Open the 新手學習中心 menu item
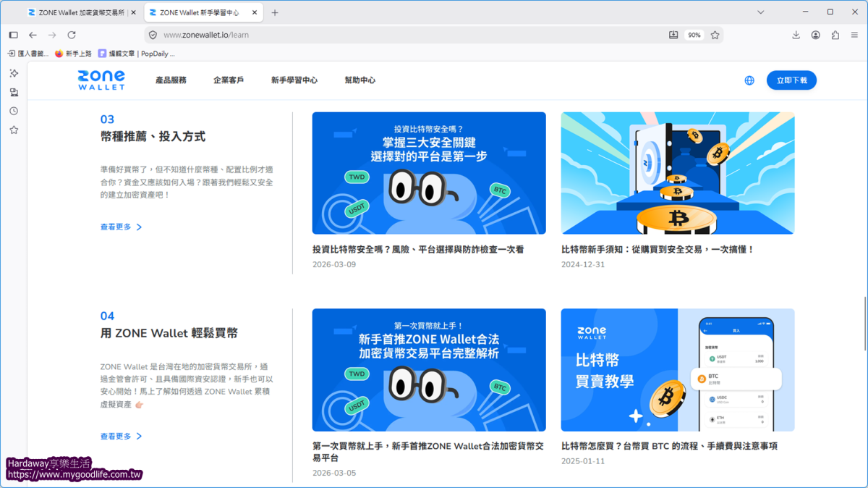Screen dimensions: 868x488 click(294, 80)
